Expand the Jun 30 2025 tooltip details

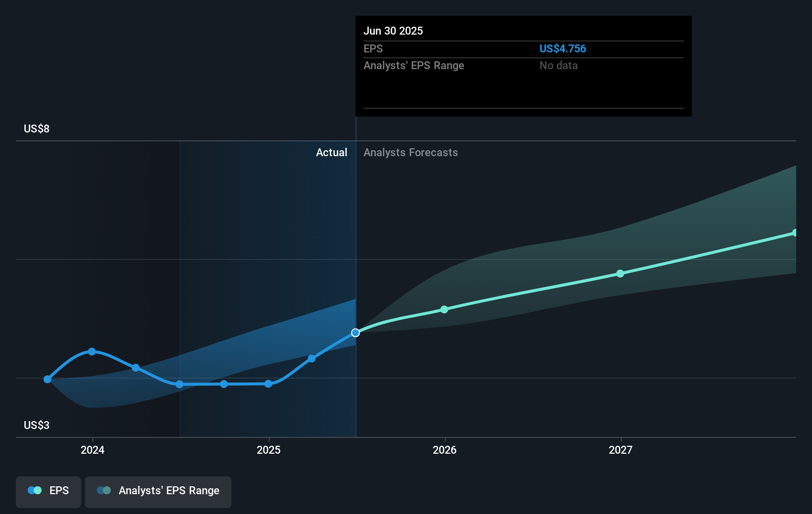click(x=394, y=31)
